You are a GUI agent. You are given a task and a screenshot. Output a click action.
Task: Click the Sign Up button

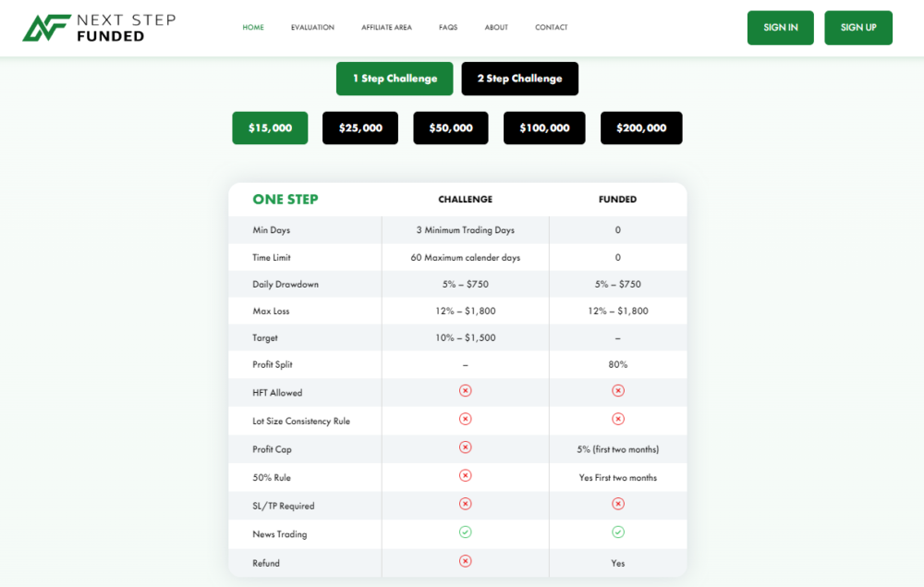click(858, 28)
